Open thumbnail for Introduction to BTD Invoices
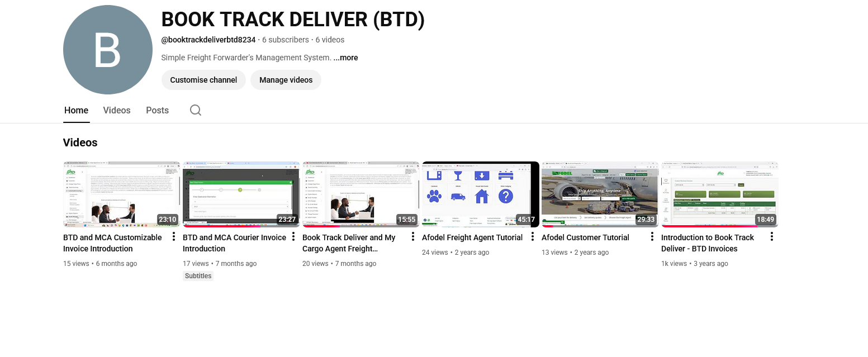868x357 pixels. point(719,194)
